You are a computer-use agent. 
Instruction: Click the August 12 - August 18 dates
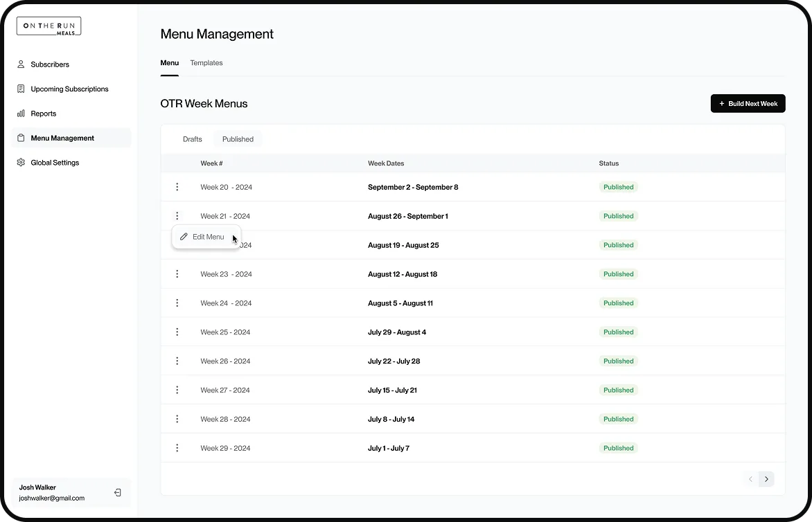(x=403, y=274)
